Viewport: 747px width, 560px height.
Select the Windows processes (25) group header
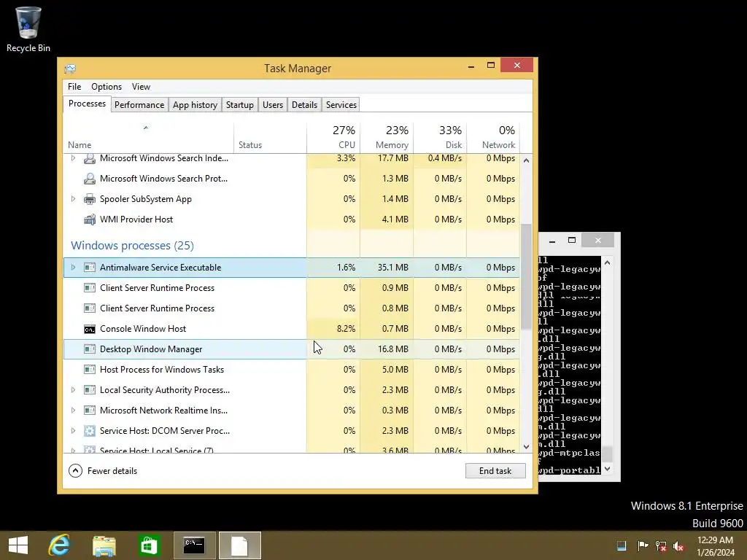click(133, 246)
